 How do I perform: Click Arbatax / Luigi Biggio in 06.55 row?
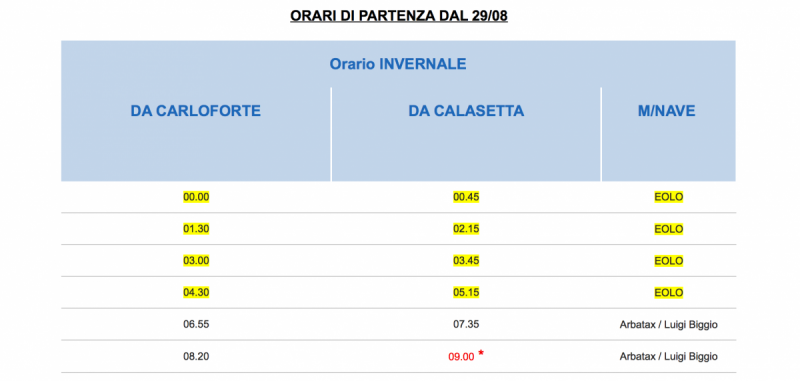click(x=668, y=324)
